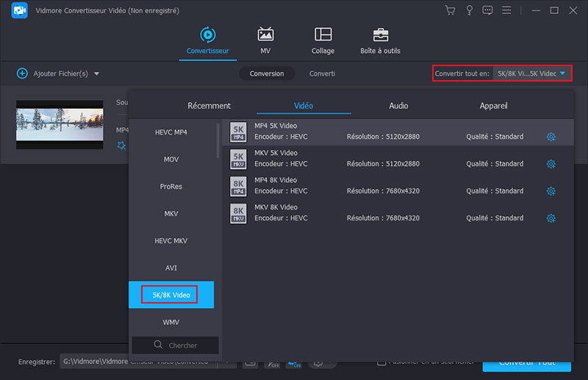Select the Appareil tab
Viewport: 588px width, 380px height.
492,106
